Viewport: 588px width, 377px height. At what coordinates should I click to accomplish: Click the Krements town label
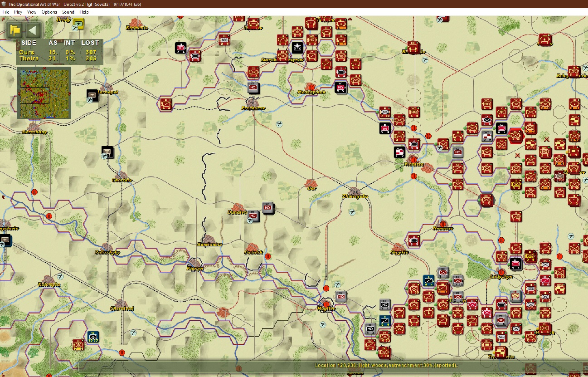coord(137,28)
